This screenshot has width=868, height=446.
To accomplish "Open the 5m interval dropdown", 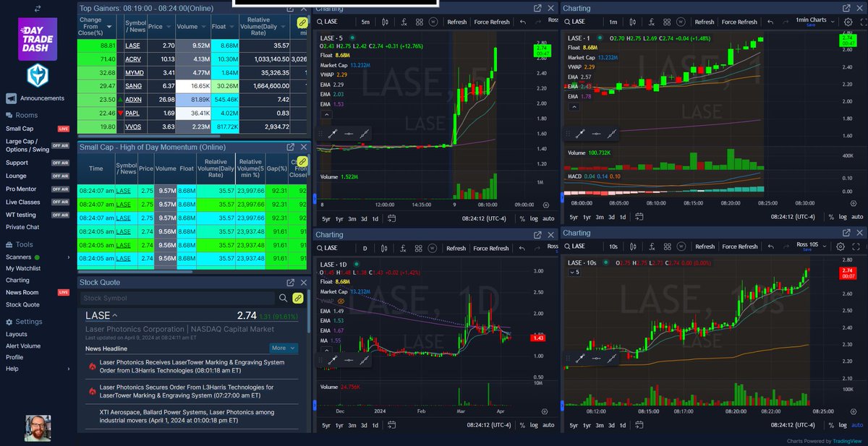I will (x=365, y=22).
